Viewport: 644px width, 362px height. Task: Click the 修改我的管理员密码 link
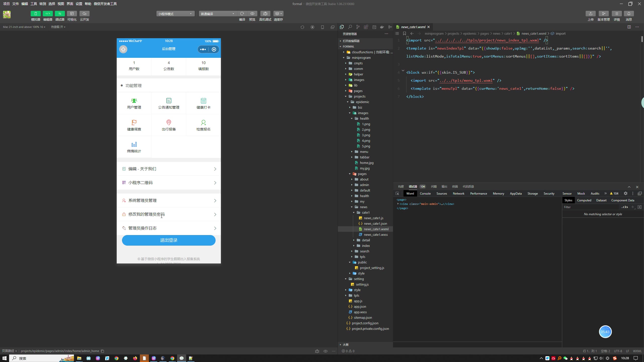coord(169,214)
